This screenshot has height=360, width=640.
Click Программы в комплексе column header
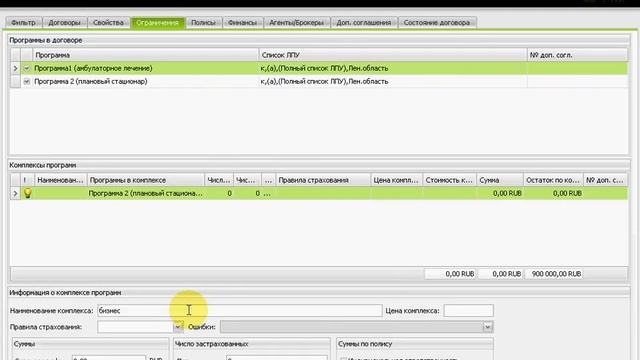coord(146,180)
